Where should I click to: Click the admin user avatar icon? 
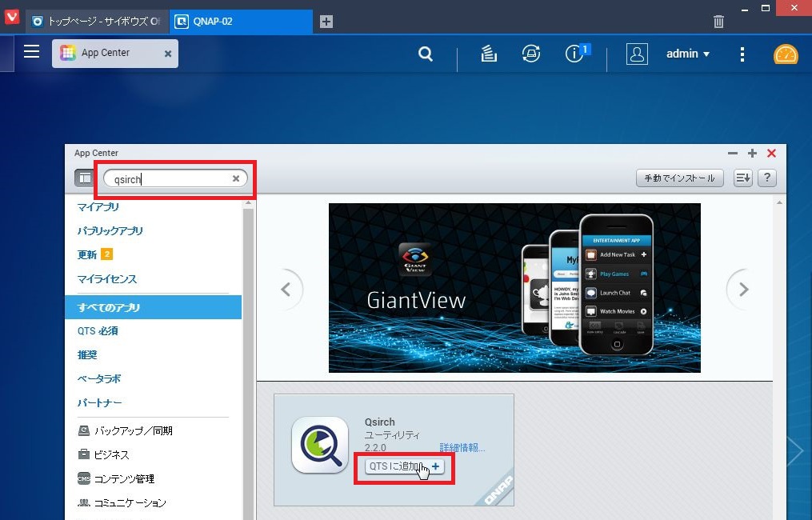[x=637, y=54]
